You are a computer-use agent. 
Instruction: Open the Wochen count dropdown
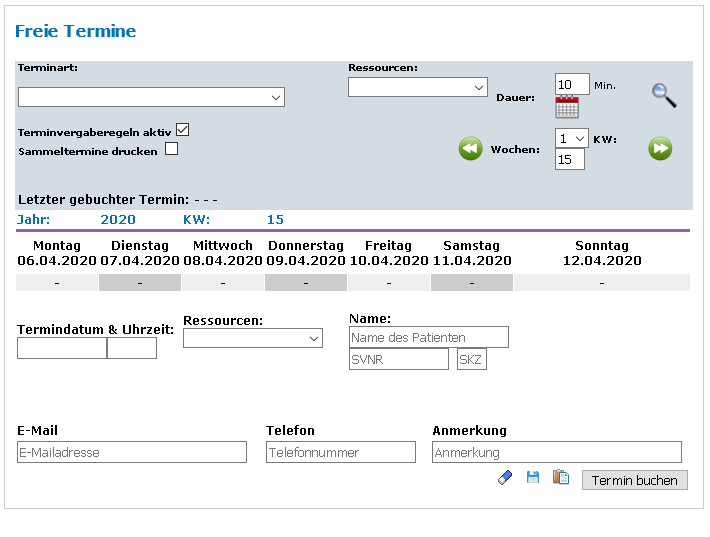[572, 139]
